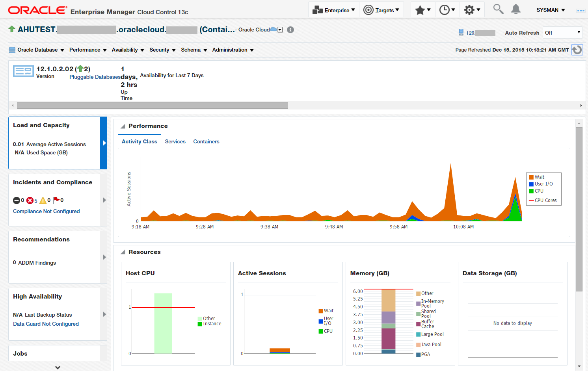Viewport: 588px width, 371px height.
Task: Open the Pluggable Databases link
Action: [95, 77]
